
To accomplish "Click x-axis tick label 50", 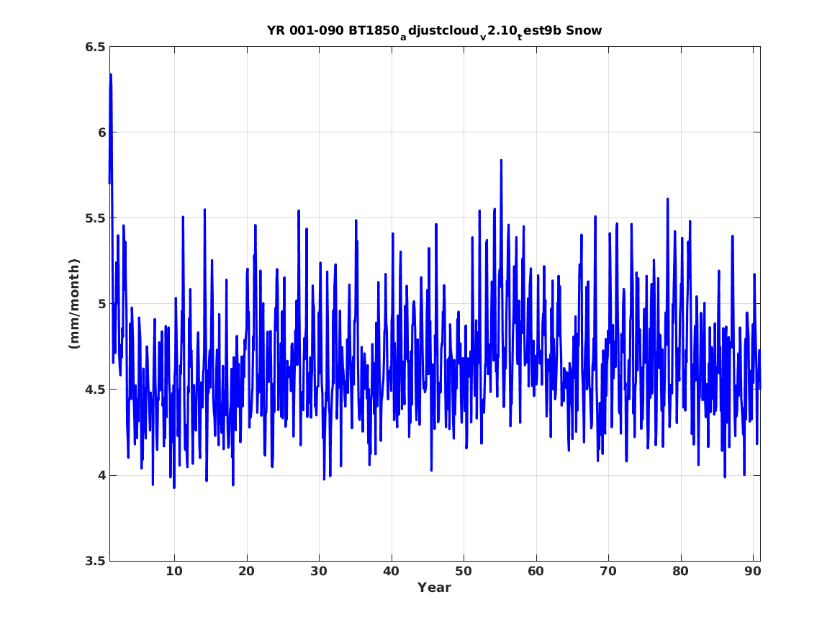I will (x=464, y=571).
